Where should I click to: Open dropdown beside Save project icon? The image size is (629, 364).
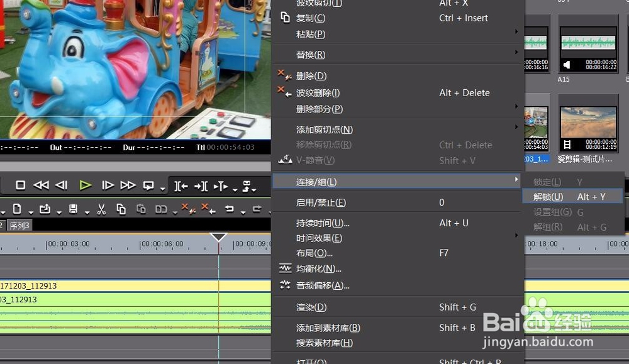point(87,212)
